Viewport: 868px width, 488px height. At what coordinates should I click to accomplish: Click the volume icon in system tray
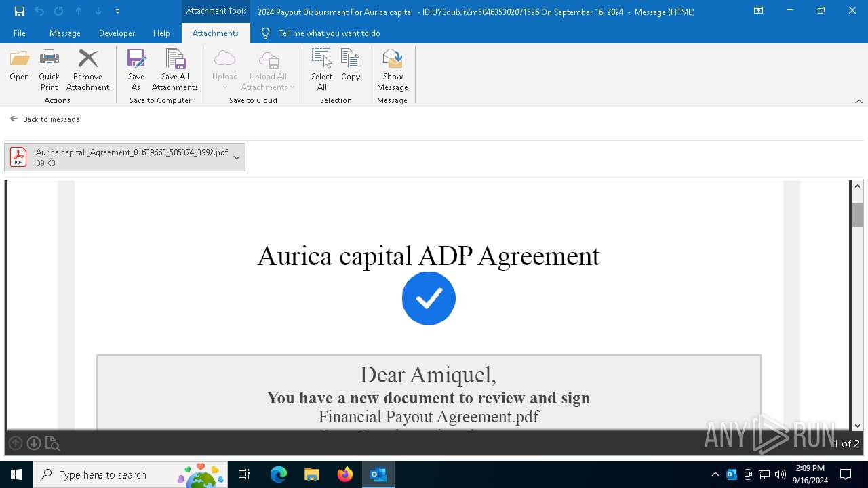pyautogui.click(x=781, y=474)
